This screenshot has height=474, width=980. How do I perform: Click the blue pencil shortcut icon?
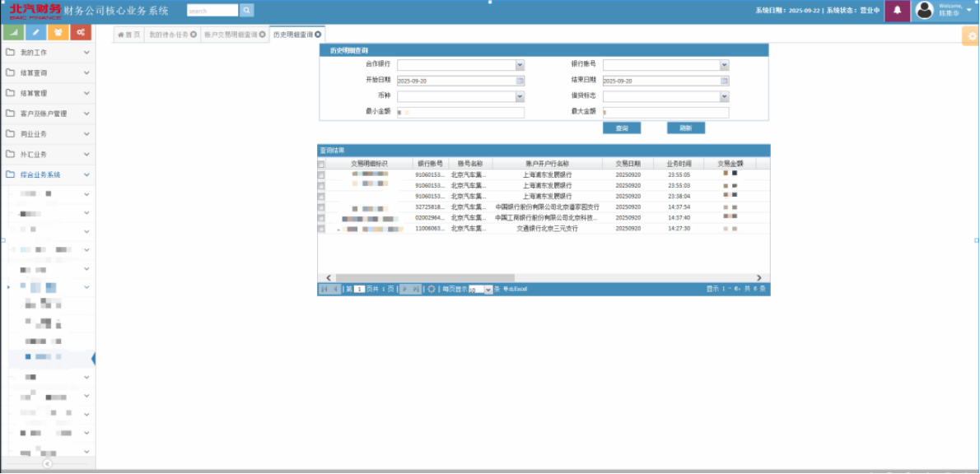(35, 32)
